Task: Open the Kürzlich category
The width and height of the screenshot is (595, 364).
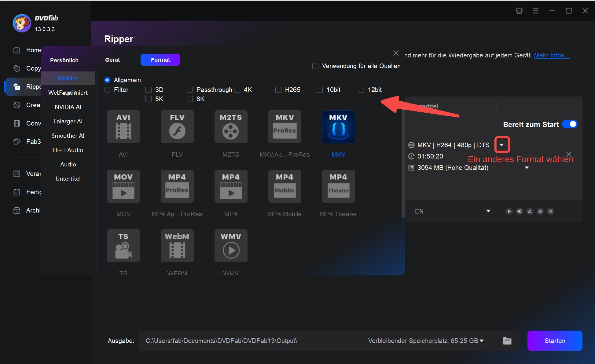Action: pyautogui.click(x=68, y=78)
